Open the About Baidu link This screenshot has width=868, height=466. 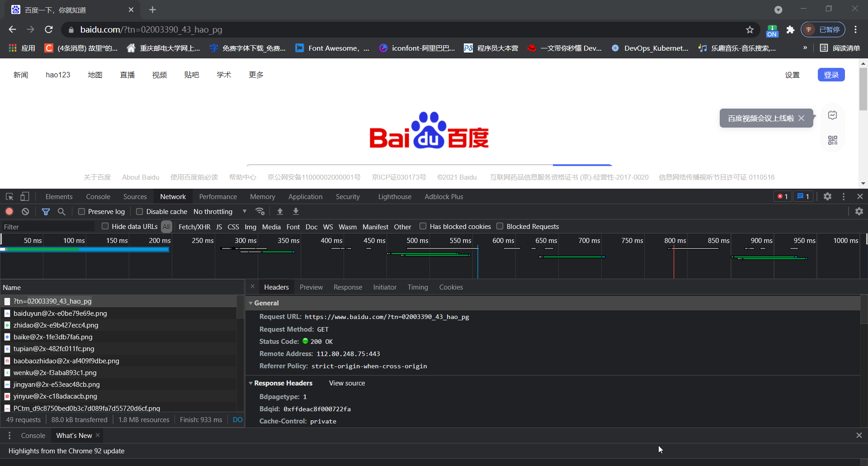[141, 177]
